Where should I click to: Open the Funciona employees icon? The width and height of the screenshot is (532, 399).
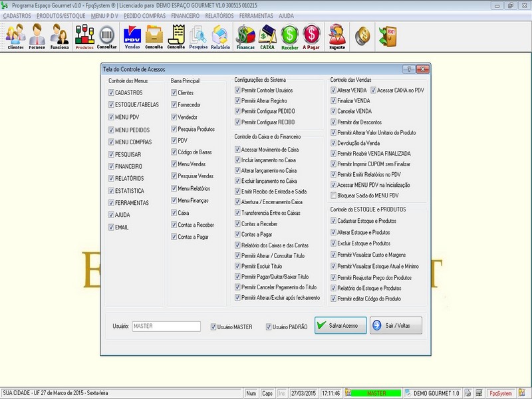(x=59, y=37)
